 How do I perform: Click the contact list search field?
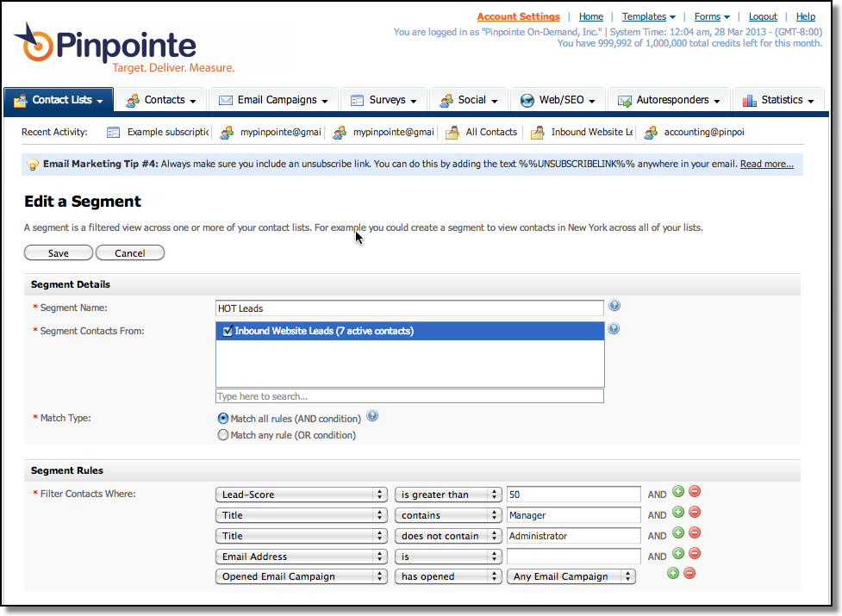(409, 395)
